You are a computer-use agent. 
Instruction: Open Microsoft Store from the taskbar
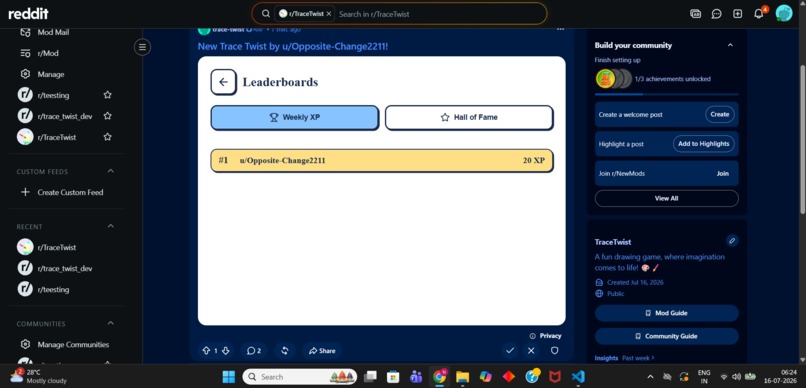pyautogui.click(x=393, y=377)
